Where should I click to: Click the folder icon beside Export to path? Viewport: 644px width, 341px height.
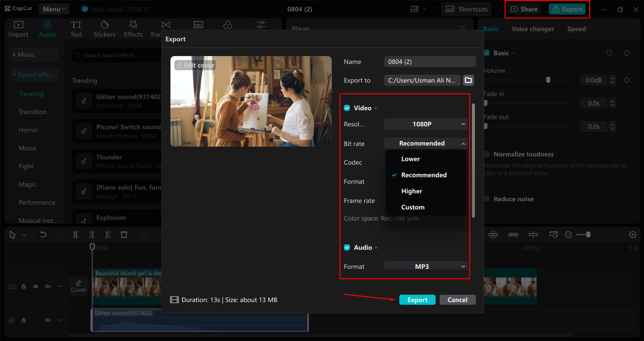(468, 80)
